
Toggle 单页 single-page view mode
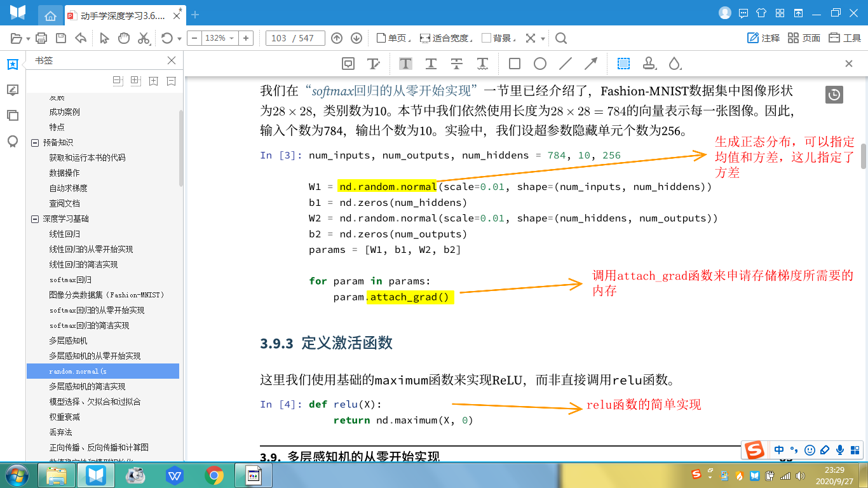click(388, 38)
